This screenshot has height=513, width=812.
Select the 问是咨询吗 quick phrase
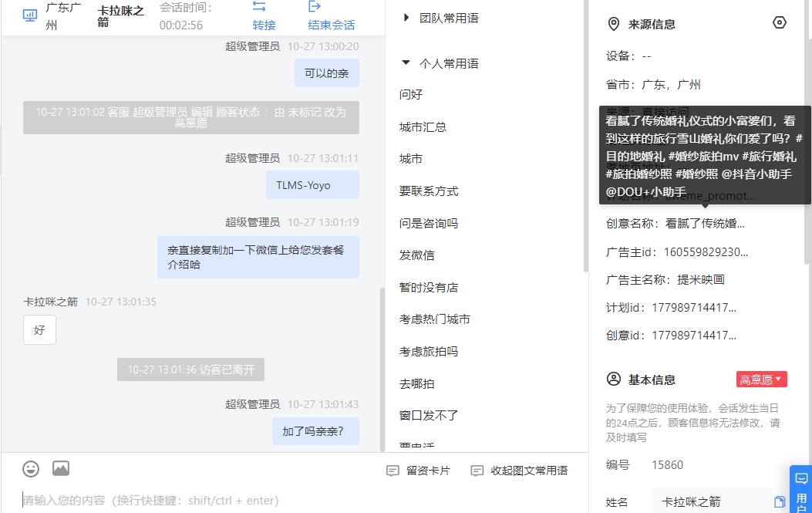429,224
